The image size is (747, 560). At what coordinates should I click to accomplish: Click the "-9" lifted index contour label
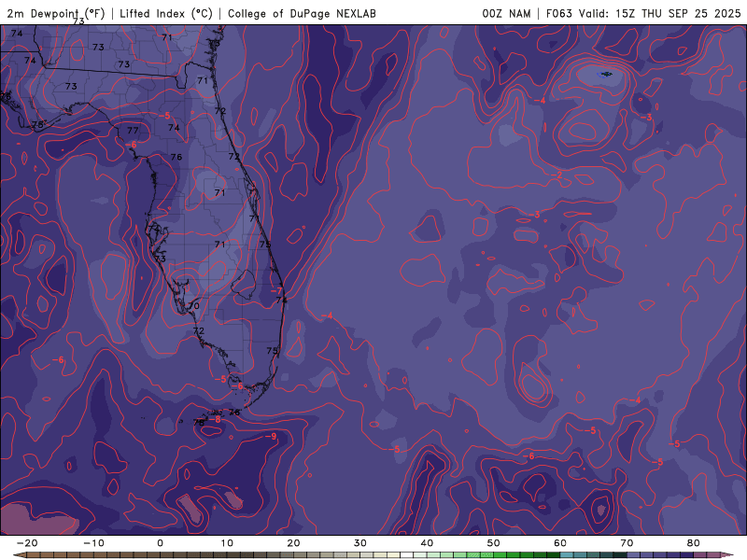[x=271, y=436]
